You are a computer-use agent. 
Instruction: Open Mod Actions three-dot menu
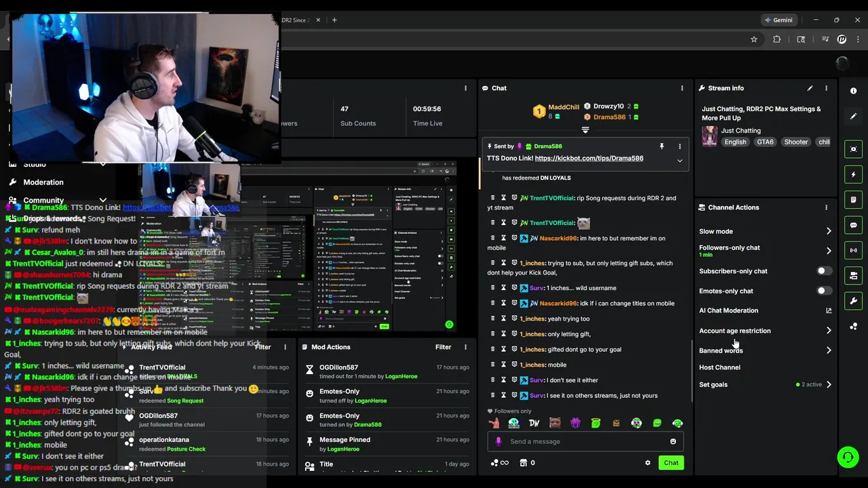coord(465,347)
